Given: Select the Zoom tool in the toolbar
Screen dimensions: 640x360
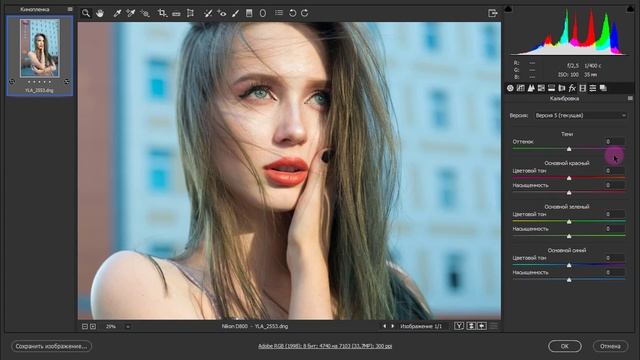Looking at the screenshot, I should pyautogui.click(x=86, y=13).
